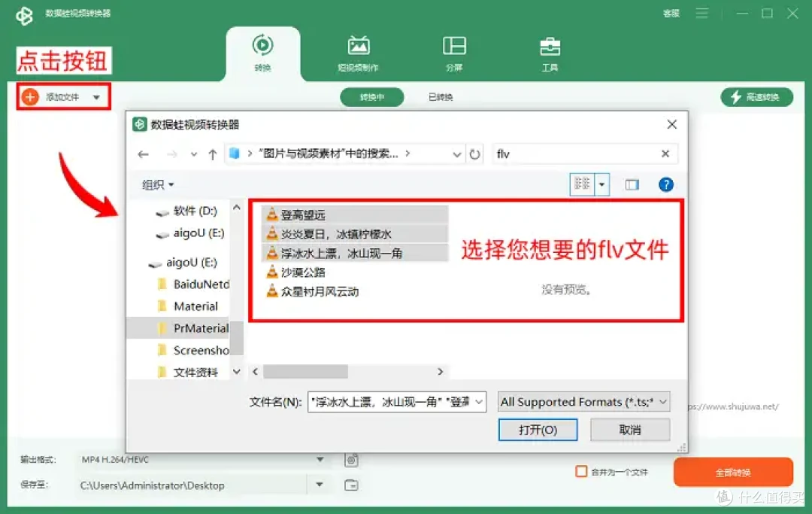This screenshot has width=812, height=514.
Task: Select file 炎炎夏日，冰镇柠檬水
Action: point(355,234)
